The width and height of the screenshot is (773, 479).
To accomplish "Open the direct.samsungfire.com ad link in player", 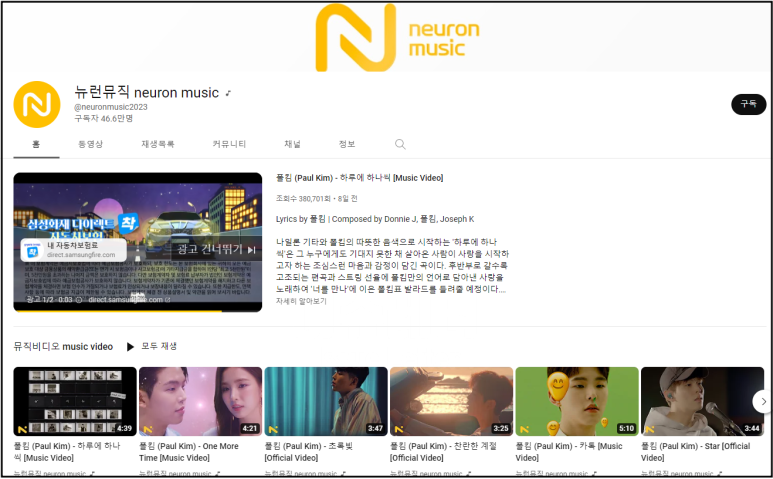I will (129, 300).
